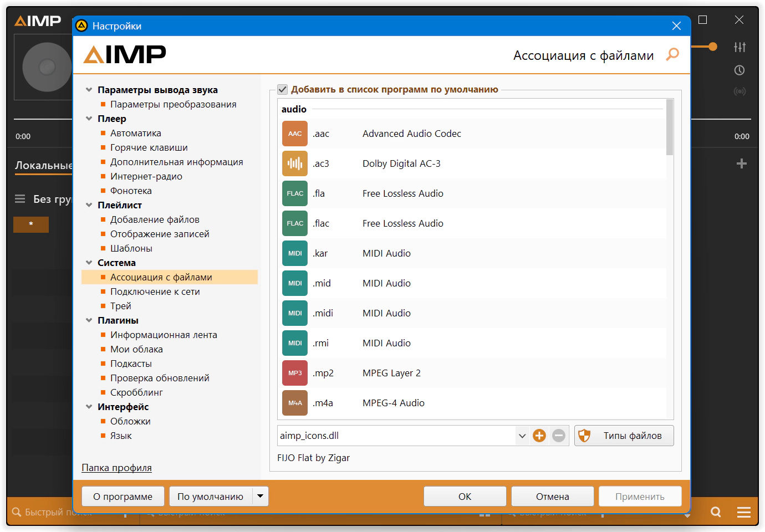Open the По умолчанию dropdown arrow

tap(261, 496)
